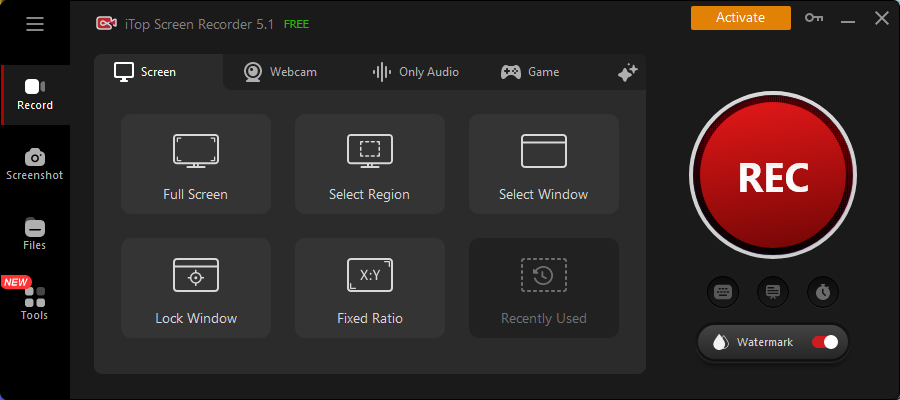The height and width of the screenshot is (400, 900).
Task: Open Recently Used region option
Action: coord(544,288)
